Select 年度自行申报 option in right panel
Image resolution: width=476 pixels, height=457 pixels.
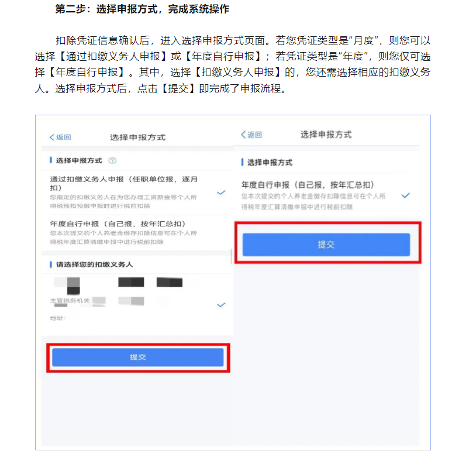point(327,195)
